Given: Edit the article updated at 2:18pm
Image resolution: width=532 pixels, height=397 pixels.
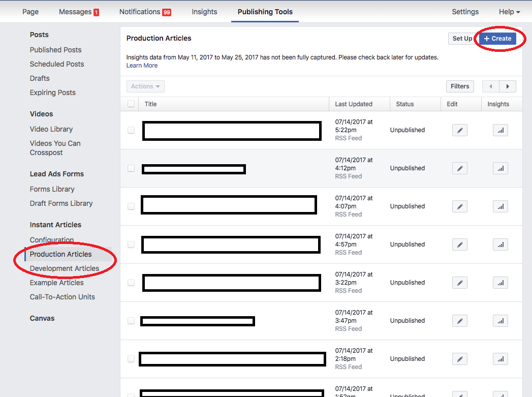Looking at the screenshot, I should (460, 359).
